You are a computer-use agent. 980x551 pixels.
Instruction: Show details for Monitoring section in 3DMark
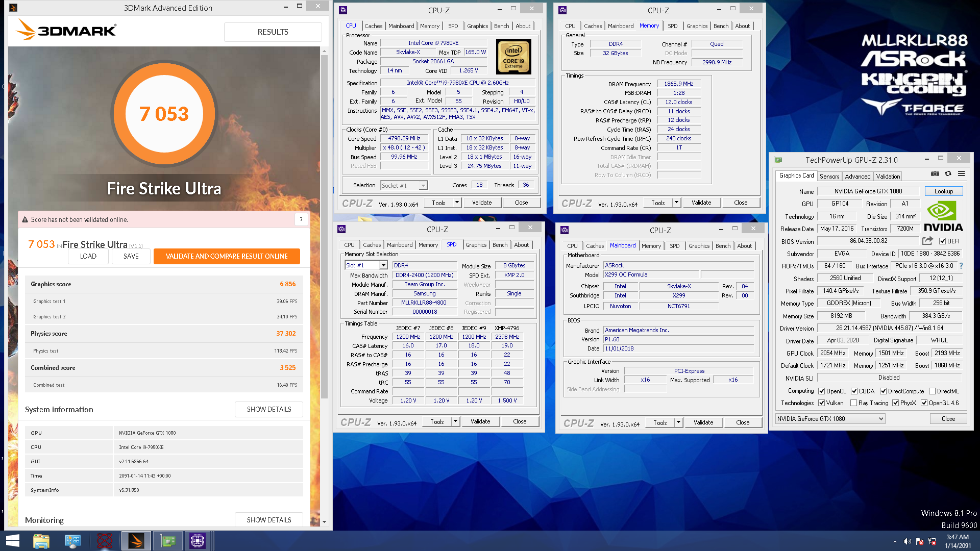pos(269,520)
